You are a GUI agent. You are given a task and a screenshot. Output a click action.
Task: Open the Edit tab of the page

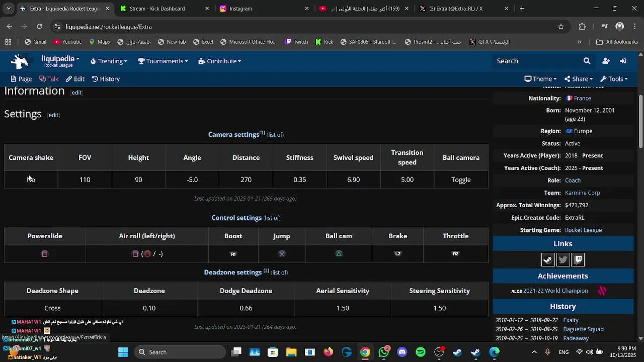(75, 79)
